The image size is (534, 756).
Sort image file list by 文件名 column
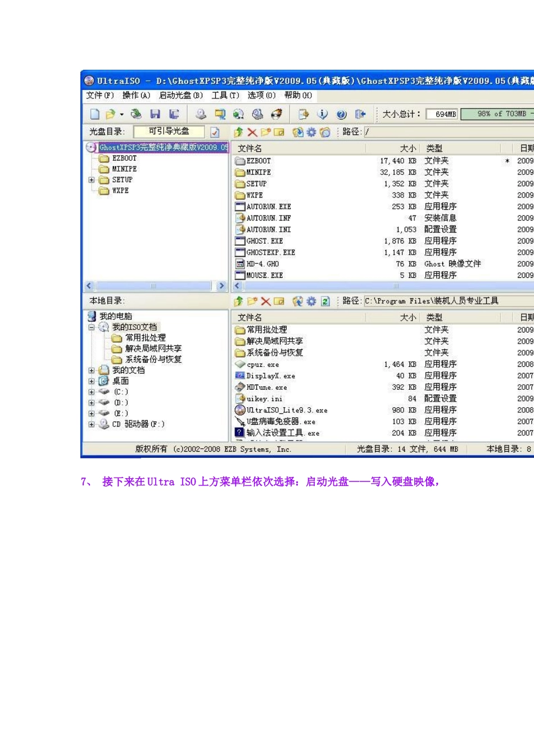(x=300, y=148)
